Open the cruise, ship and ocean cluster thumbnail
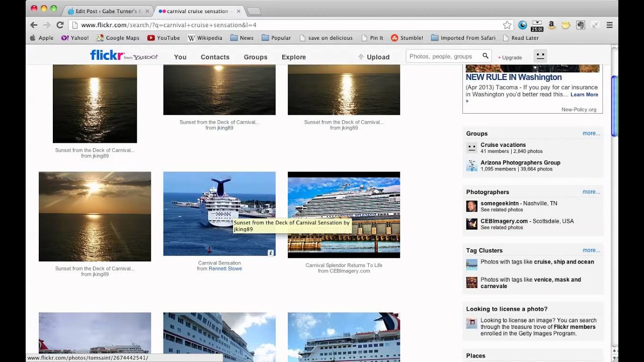Screen dimensions: 644x362 point(471,264)
